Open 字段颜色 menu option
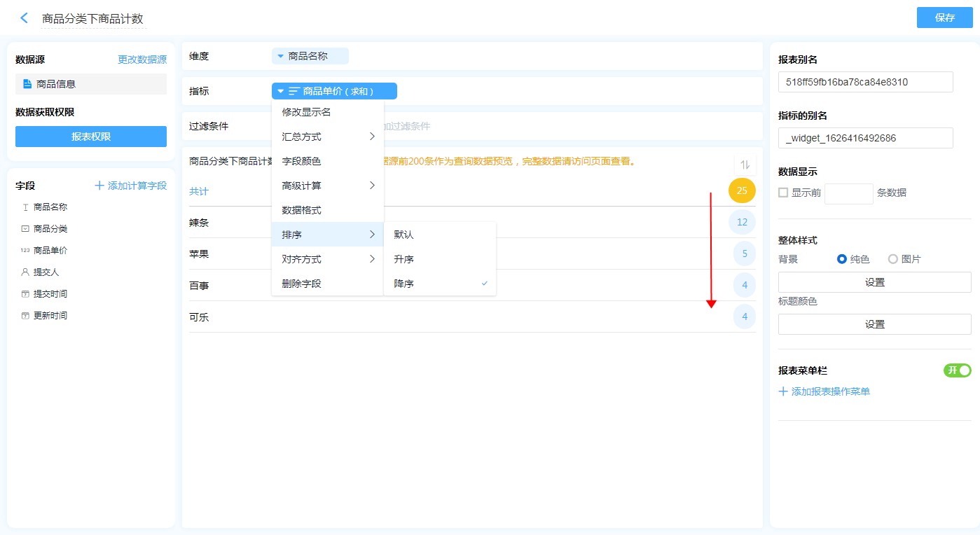Viewport: 980px width, 535px height. (x=301, y=161)
